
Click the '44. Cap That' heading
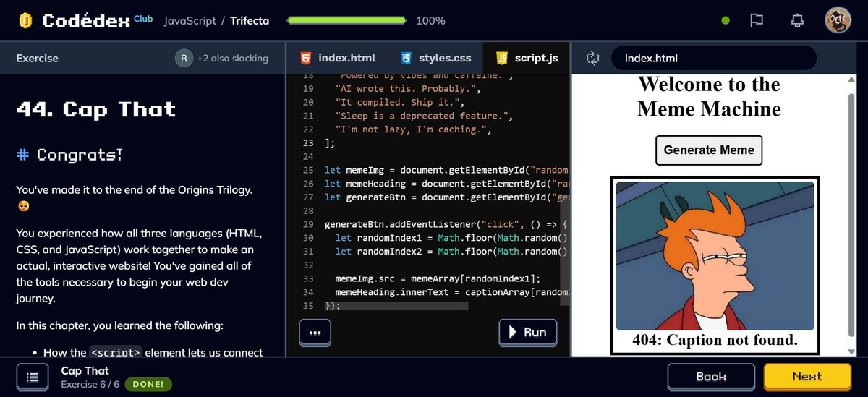point(96,109)
